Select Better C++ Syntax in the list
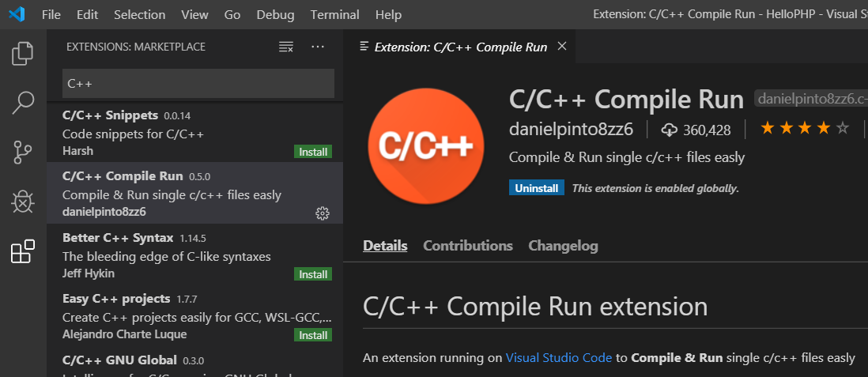The image size is (868, 377). tap(194, 254)
